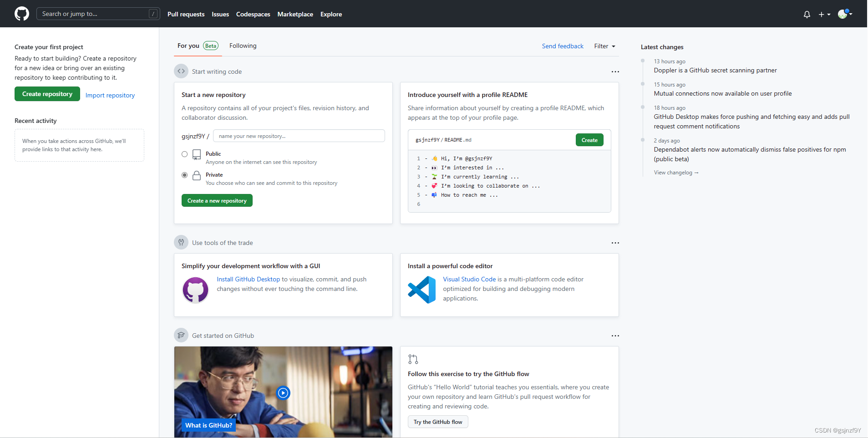This screenshot has width=868, height=438.
Task: Open Marketplace in the top nav
Action: coord(295,14)
